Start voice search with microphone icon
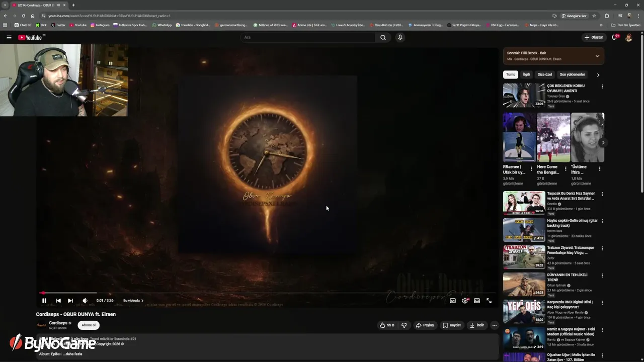This screenshot has width=644, height=362. tap(400, 37)
